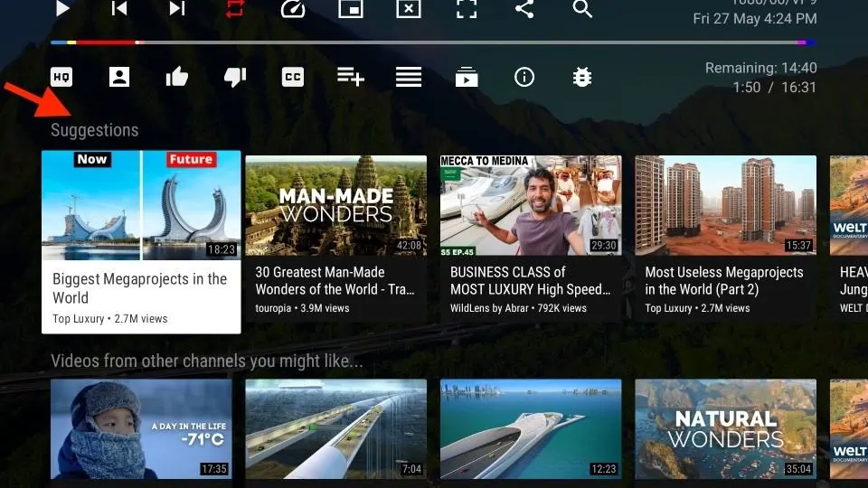This screenshot has width=868, height=488.
Task: Open the debug bug icon
Action: point(582,77)
